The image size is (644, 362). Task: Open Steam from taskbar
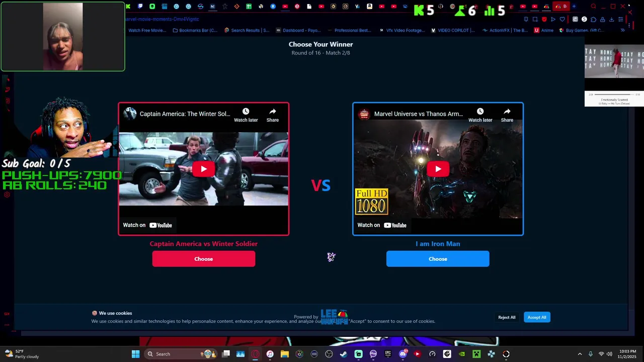344,354
